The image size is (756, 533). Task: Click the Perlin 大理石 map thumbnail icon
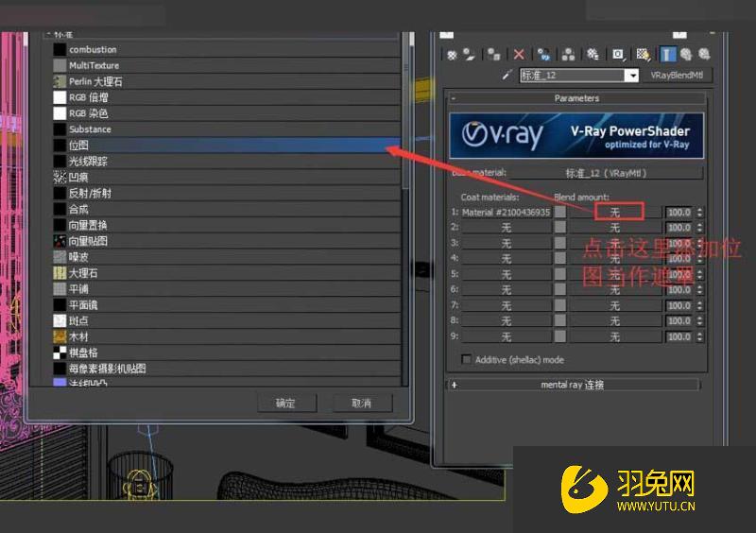pyautogui.click(x=60, y=81)
